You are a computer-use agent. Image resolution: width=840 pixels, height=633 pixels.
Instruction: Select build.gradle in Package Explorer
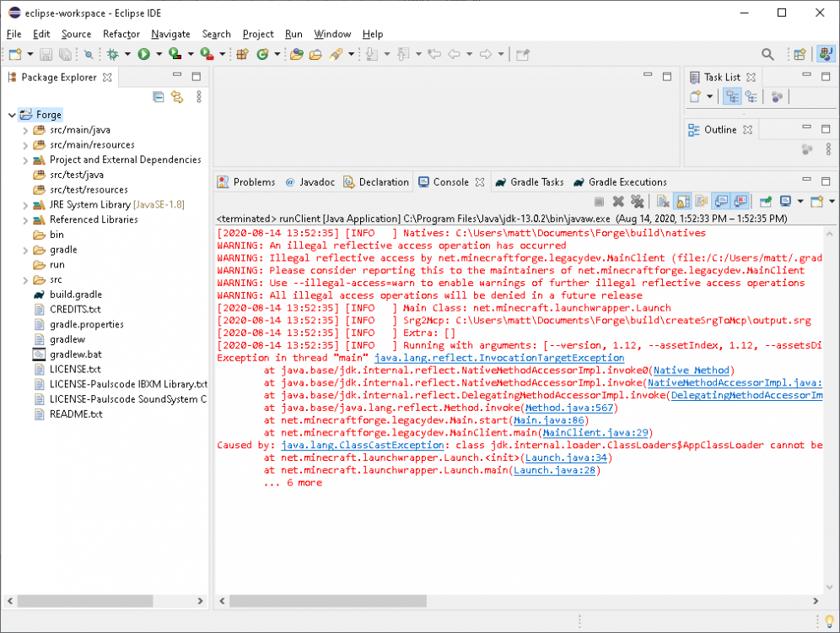[x=75, y=295]
